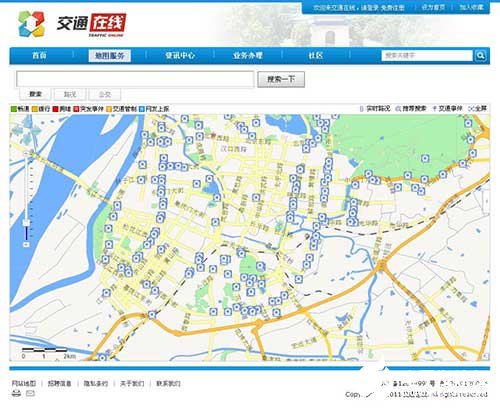Click the 搜索关键字 input in navigation bar
This screenshot has height=408, width=500.
427,55
